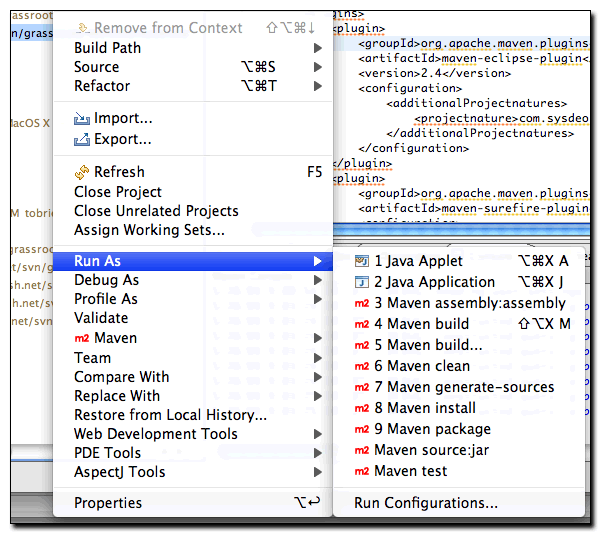This screenshot has height=534, width=601.
Task: Open the Compare With submenu
Action: click(122, 377)
